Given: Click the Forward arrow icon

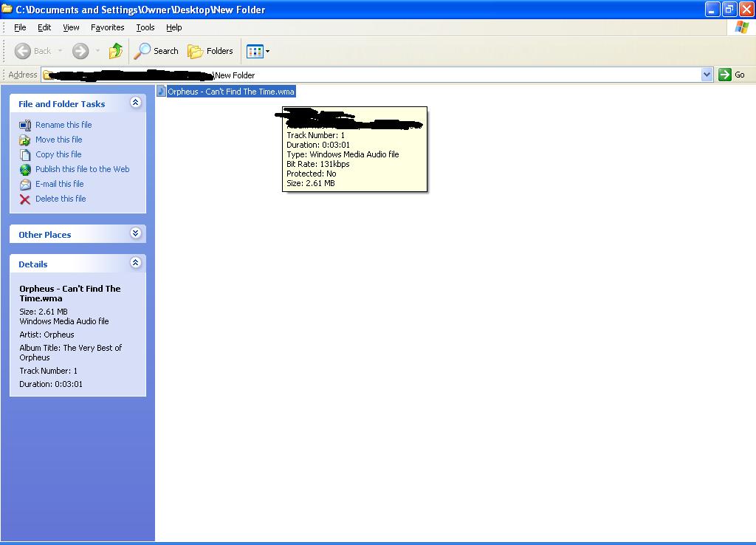Looking at the screenshot, I should 80,51.
